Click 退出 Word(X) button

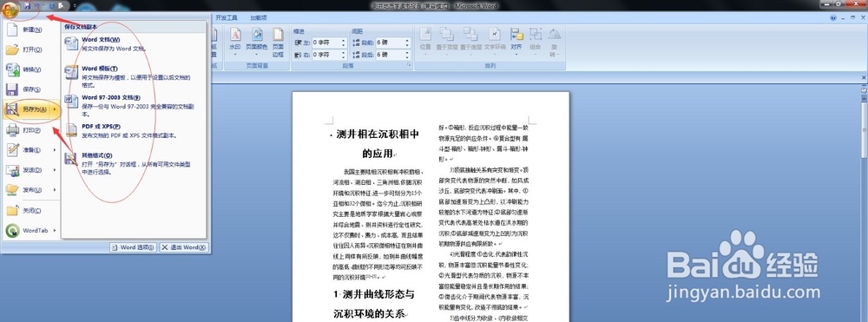[x=183, y=247]
